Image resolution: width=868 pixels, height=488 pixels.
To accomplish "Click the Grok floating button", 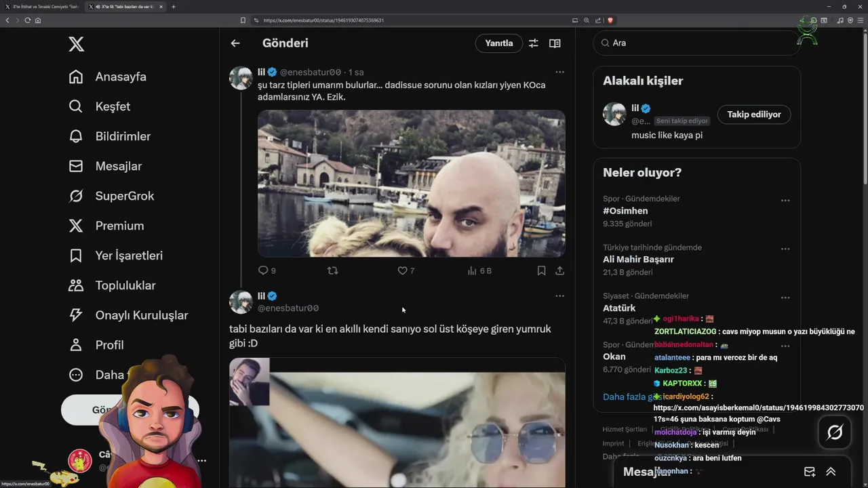I will 835,432.
